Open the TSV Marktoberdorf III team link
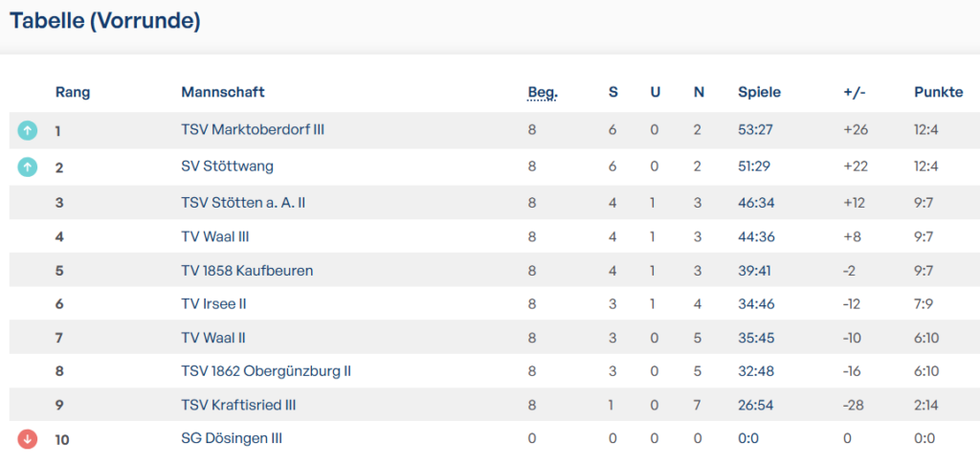Screen dimensions: 980x466 253,130
